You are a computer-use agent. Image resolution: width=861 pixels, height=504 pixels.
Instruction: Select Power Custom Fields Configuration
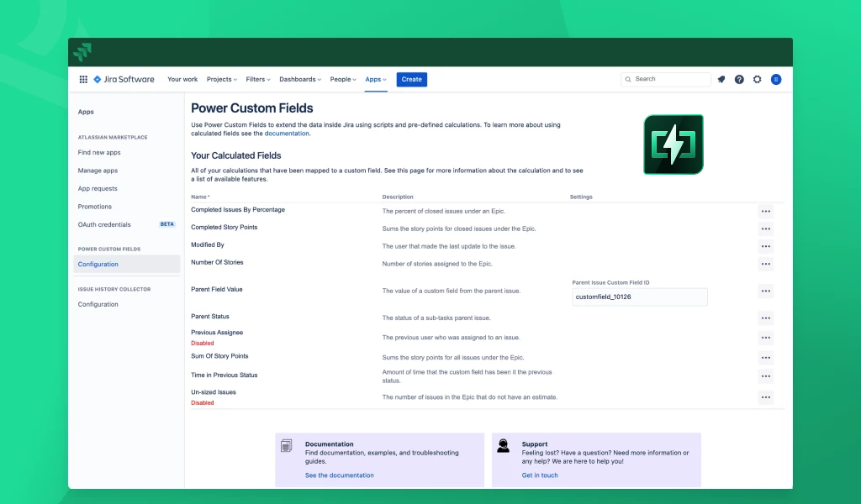point(126,265)
